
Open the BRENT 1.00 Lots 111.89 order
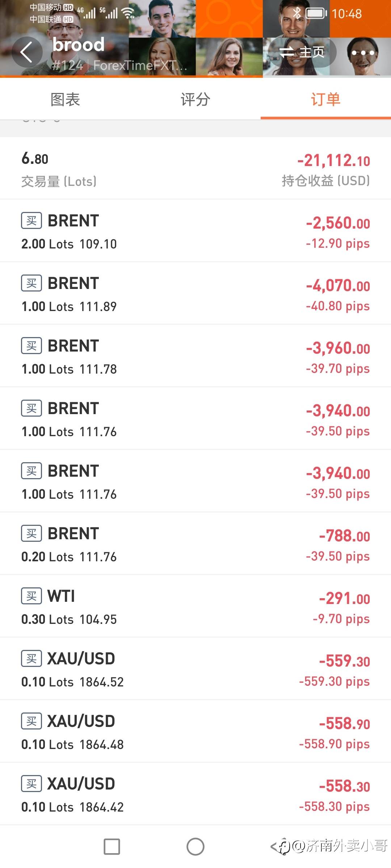[x=195, y=293]
